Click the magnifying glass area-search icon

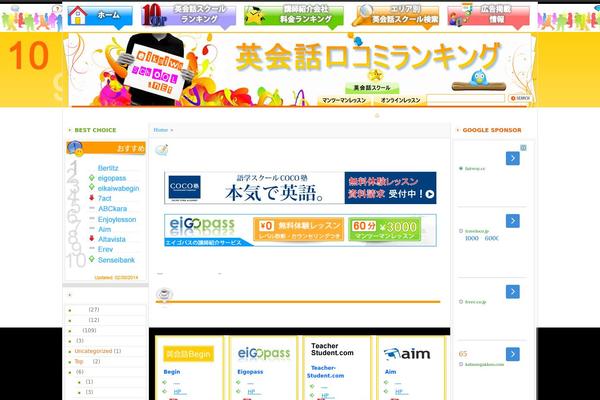pyautogui.click(x=362, y=15)
